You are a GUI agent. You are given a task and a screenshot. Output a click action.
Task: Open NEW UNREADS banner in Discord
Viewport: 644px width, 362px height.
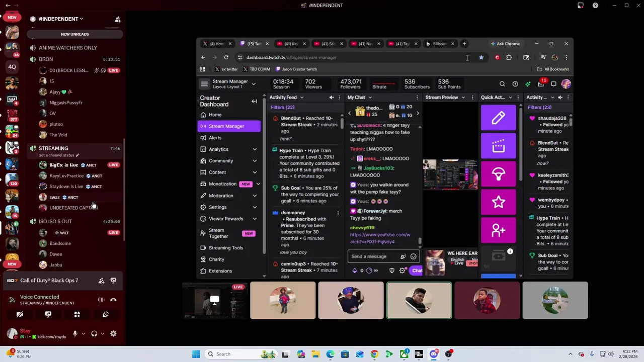click(74, 34)
